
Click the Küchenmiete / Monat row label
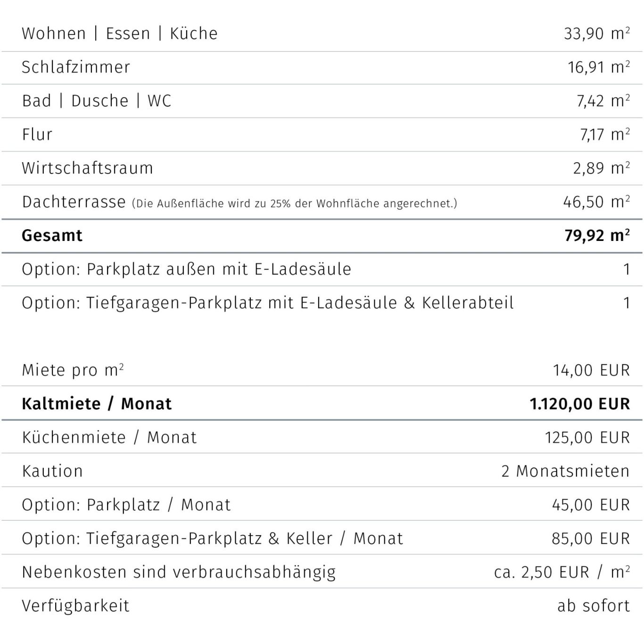click(109, 438)
